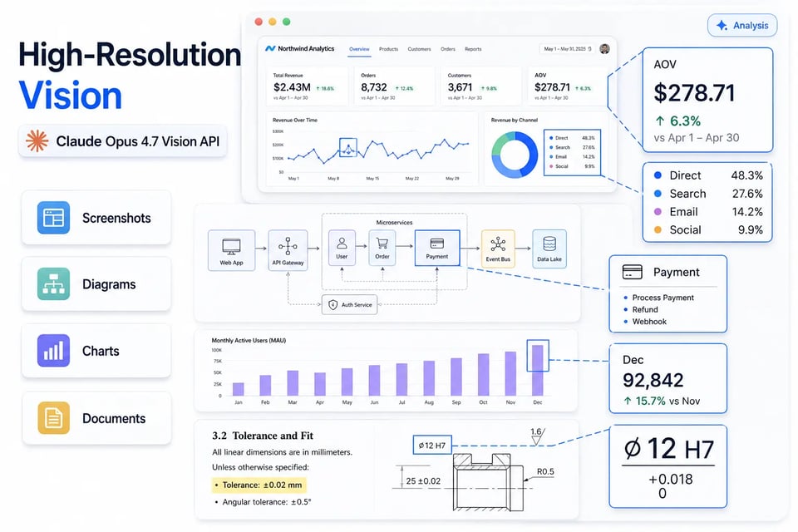Click the Direct blue dot in large legend
This screenshot has height=532, width=798.
658,175
